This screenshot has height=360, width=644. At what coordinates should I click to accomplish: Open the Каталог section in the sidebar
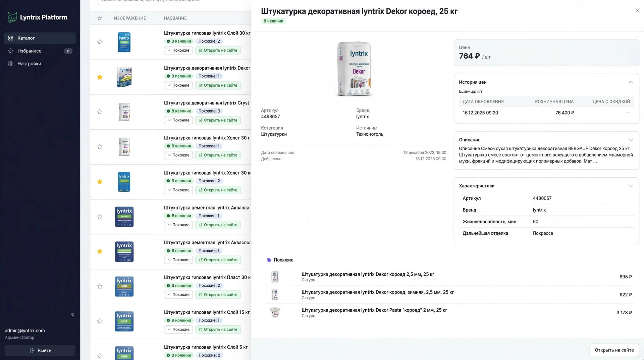(x=27, y=38)
